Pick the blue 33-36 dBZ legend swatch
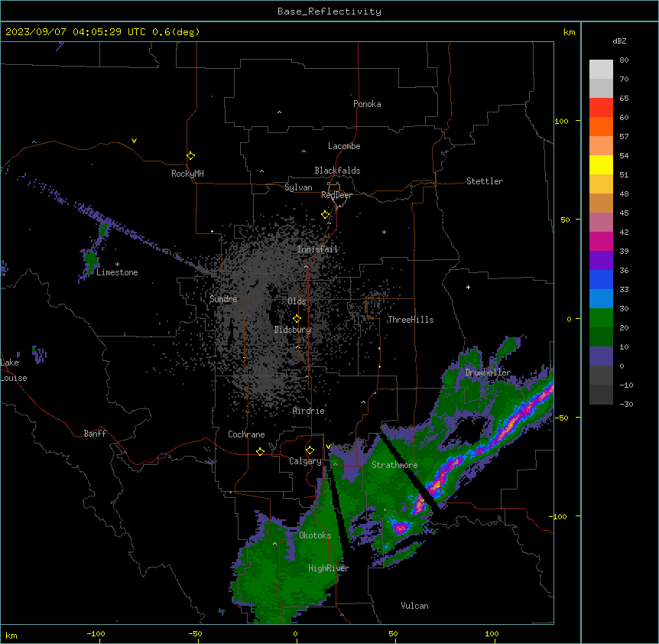The height and width of the screenshot is (644, 659). [x=601, y=279]
